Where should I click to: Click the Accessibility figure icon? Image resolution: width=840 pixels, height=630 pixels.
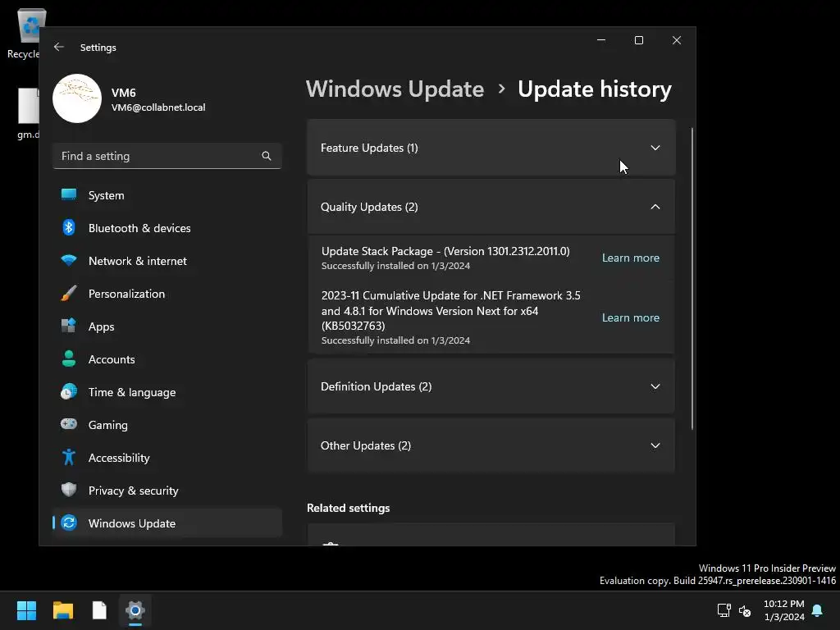(69, 457)
